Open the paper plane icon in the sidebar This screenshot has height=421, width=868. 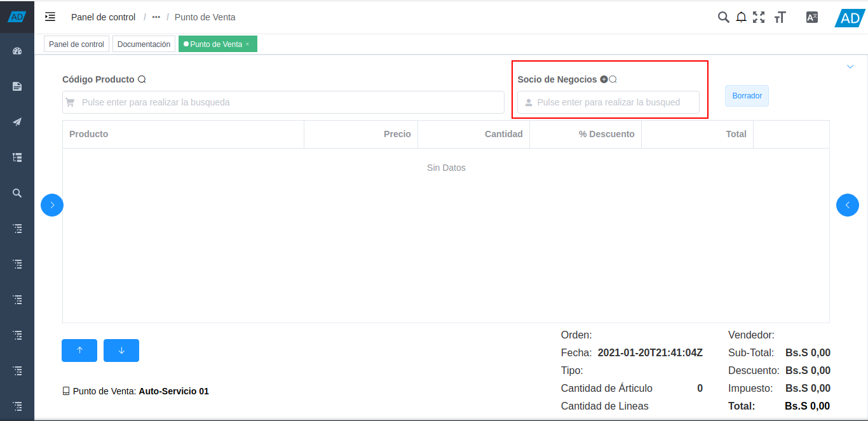[x=17, y=122]
